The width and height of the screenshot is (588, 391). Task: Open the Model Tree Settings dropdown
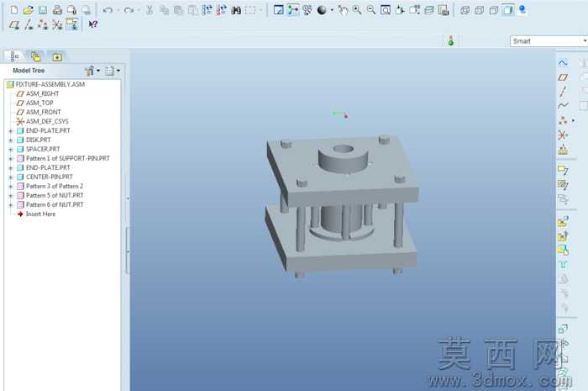click(112, 71)
